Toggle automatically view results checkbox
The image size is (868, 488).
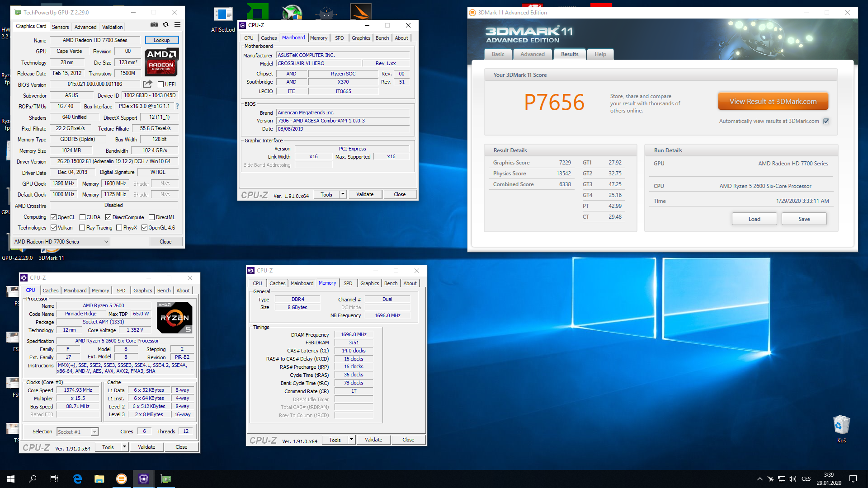[826, 121]
